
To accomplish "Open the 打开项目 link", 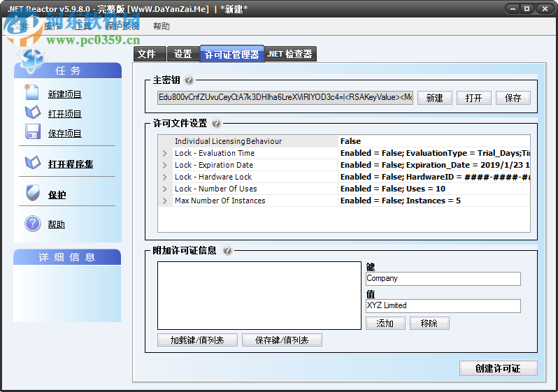I will click(x=65, y=114).
